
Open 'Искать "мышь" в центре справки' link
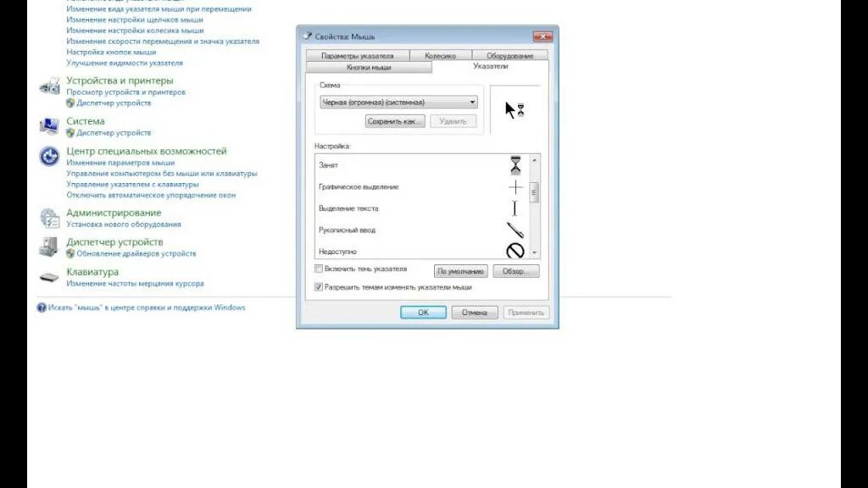[146, 308]
